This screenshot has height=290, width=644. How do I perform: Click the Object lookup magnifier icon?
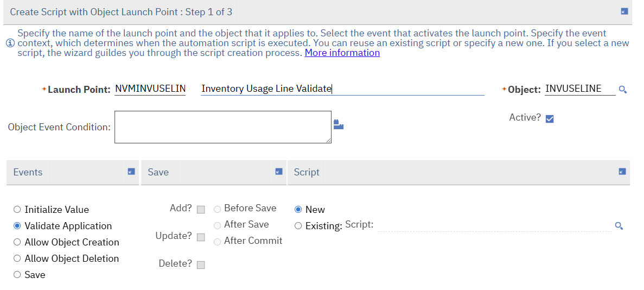tap(622, 90)
